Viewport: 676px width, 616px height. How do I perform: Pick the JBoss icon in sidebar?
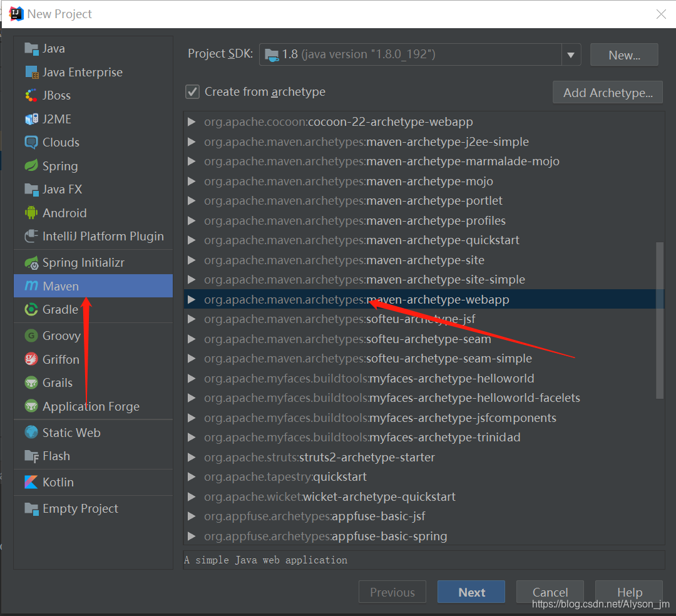pos(31,96)
